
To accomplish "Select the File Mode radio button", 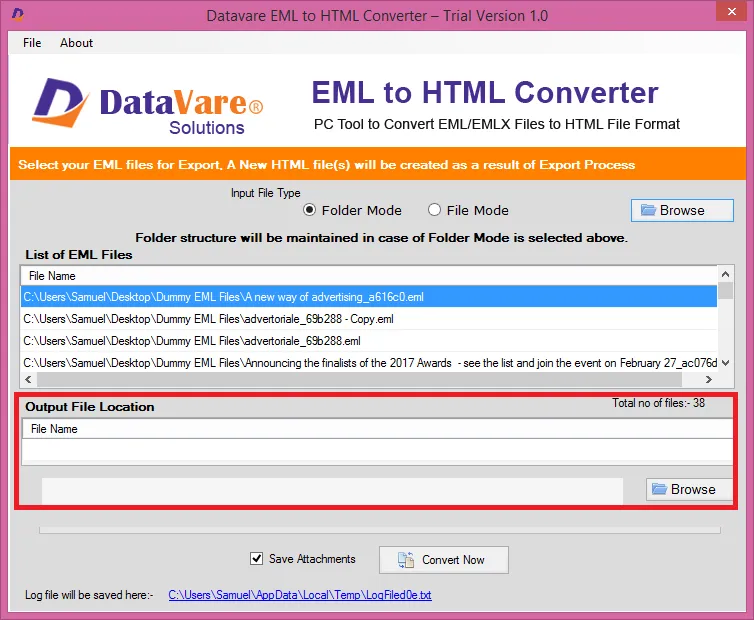I will point(434,210).
